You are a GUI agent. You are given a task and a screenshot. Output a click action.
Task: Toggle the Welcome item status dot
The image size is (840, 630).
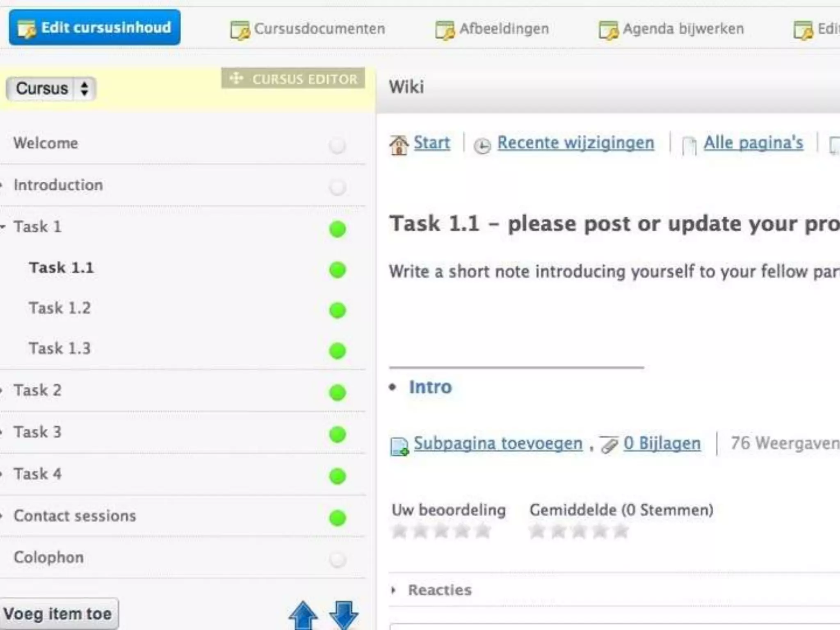[337, 146]
